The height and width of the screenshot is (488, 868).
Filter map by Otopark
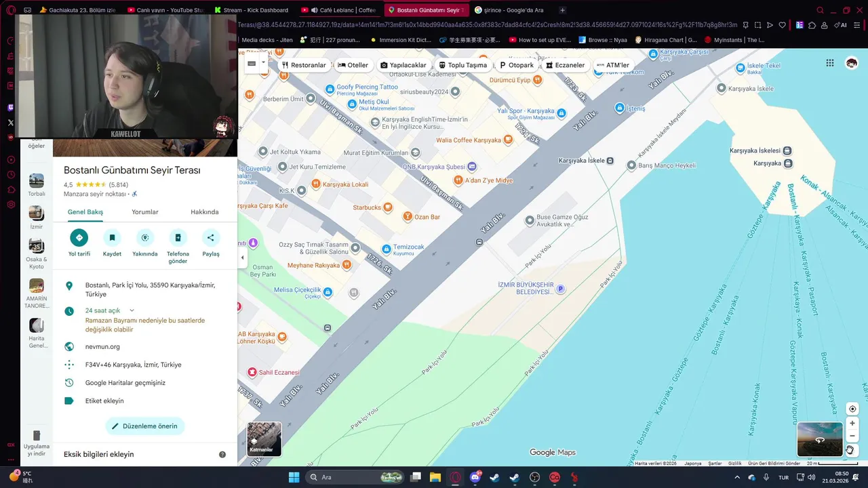click(x=517, y=65)
